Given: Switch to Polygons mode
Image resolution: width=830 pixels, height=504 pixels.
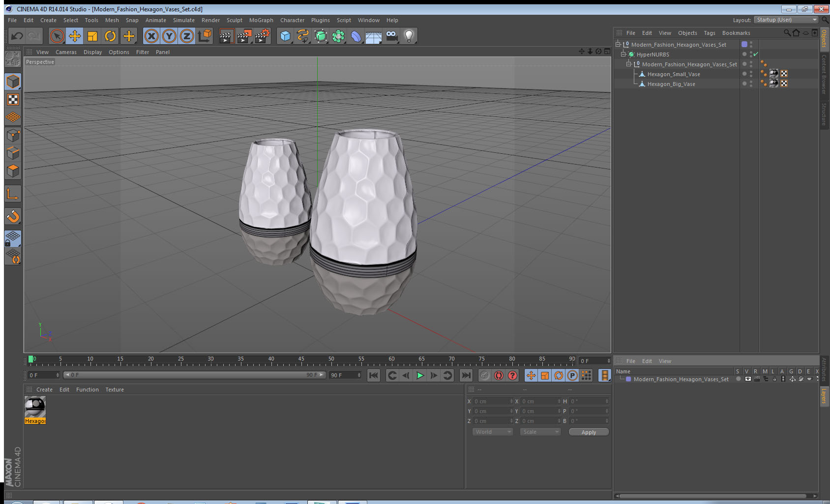Looking at the screenshot, I should point(13,170).
